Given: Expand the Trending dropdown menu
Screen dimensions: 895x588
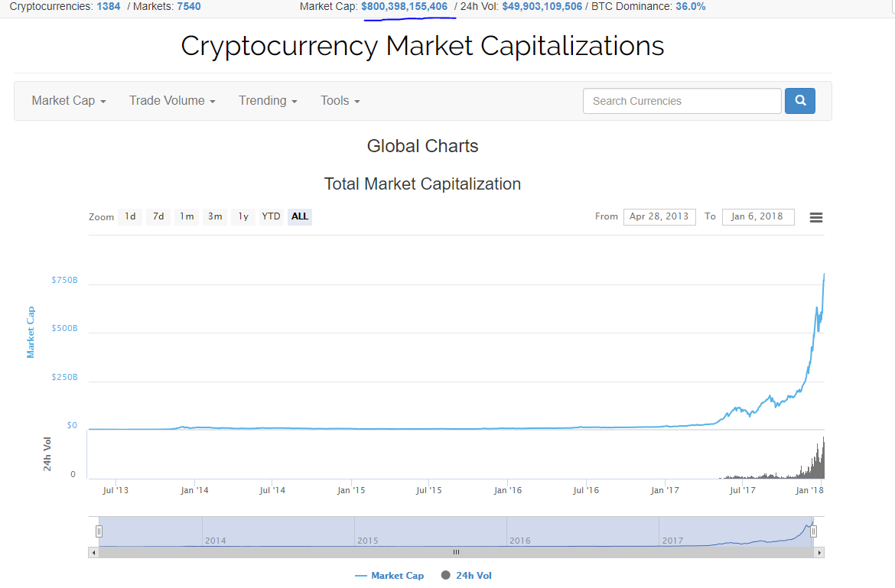Looking at the screenshot, I should tap(268, 101).
